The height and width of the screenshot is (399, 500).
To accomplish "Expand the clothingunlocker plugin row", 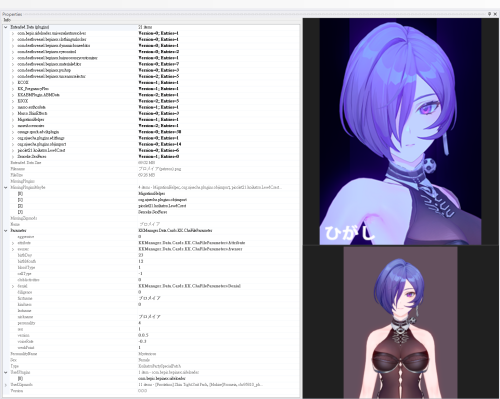I will point(13,39).
